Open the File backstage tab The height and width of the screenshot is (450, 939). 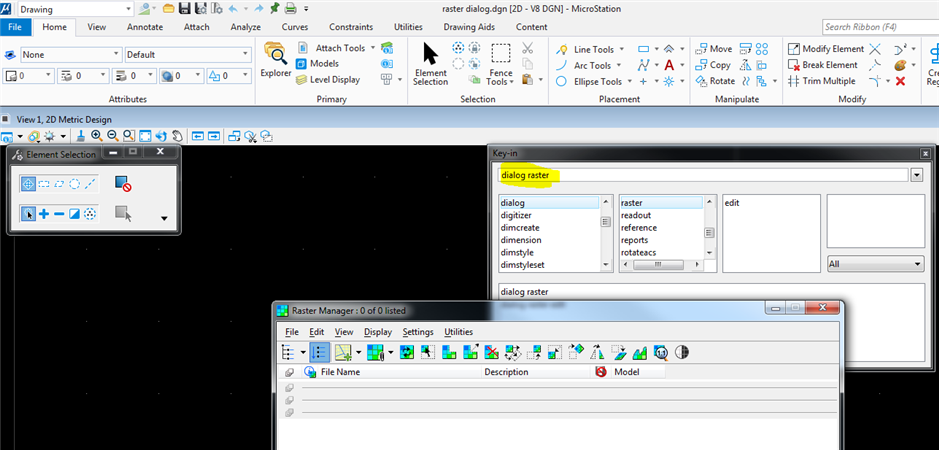click(16, 27)
